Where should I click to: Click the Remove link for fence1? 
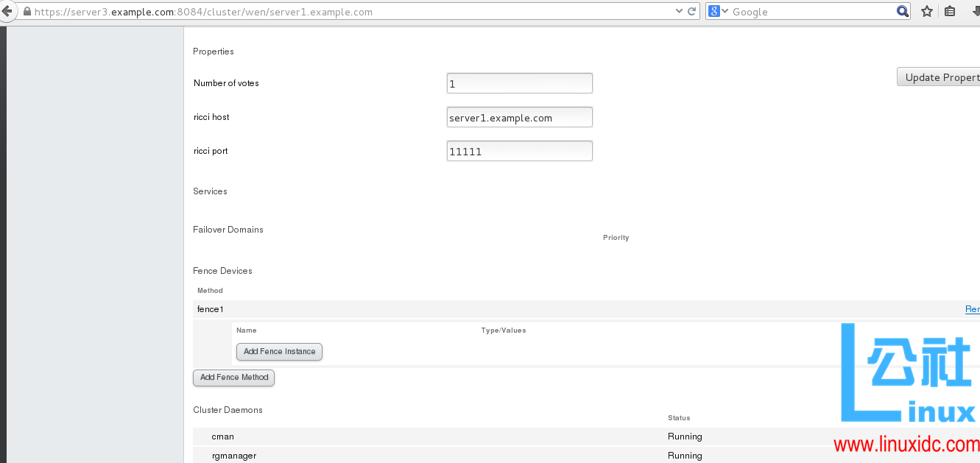click(x=973, y=309)
